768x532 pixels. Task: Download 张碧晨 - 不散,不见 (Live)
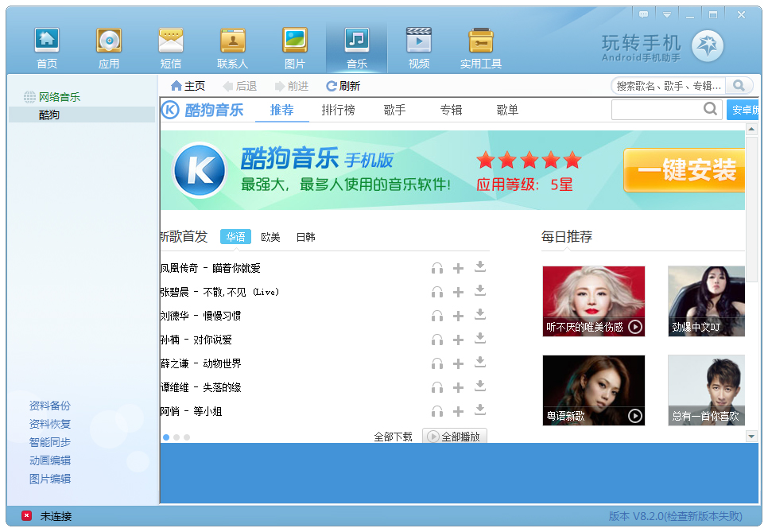tap(480, 291)
